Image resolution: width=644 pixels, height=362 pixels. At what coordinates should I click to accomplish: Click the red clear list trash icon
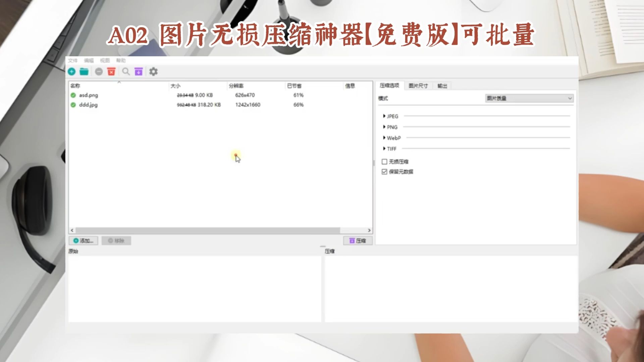111,71
